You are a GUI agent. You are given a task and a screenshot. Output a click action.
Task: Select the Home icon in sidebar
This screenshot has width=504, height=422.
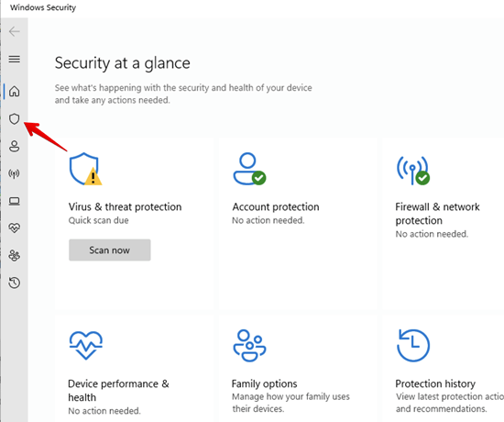[x=15, y=92]
